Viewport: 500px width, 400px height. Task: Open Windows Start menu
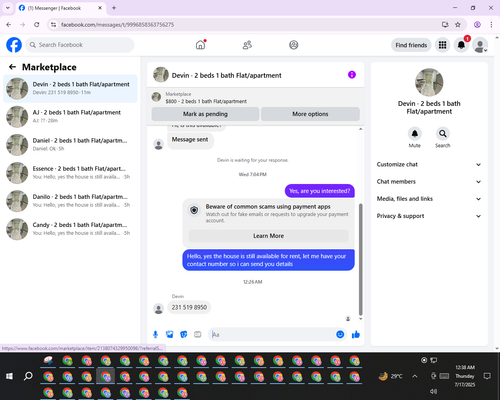(x=9, y=376)
